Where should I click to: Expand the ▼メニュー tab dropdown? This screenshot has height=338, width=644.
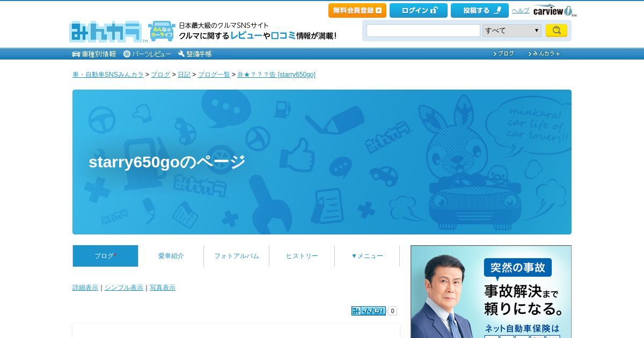(367, 256)
